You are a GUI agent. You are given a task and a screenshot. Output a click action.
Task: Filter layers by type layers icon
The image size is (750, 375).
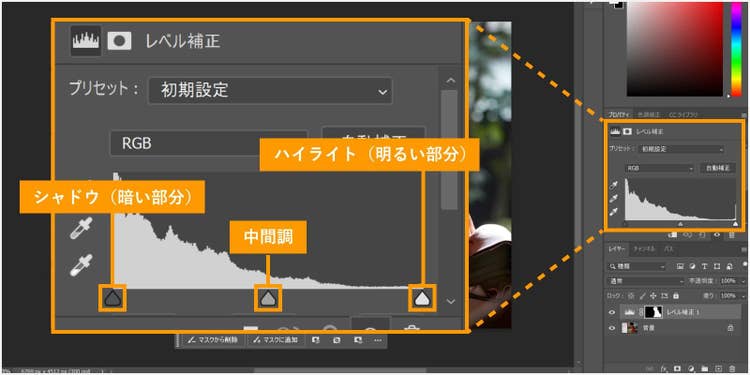[x=705, y=266]
